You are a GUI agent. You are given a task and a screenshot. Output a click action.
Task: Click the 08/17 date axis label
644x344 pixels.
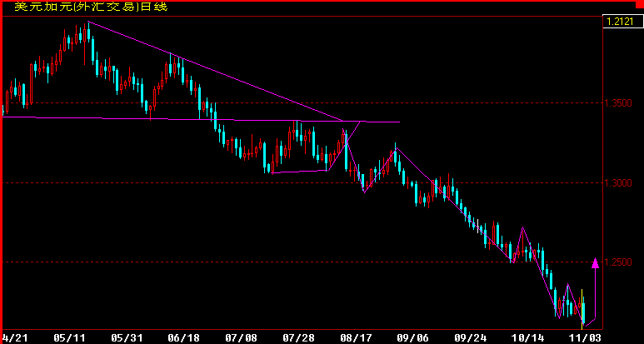(x=355, y=338)
